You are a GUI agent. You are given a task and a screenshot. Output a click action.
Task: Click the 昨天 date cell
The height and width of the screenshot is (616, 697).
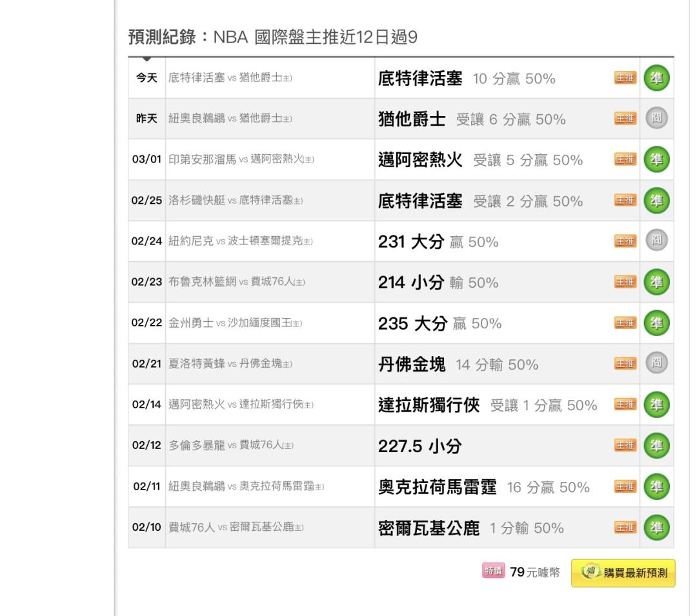pyautogui.click(x=146, y=119)
